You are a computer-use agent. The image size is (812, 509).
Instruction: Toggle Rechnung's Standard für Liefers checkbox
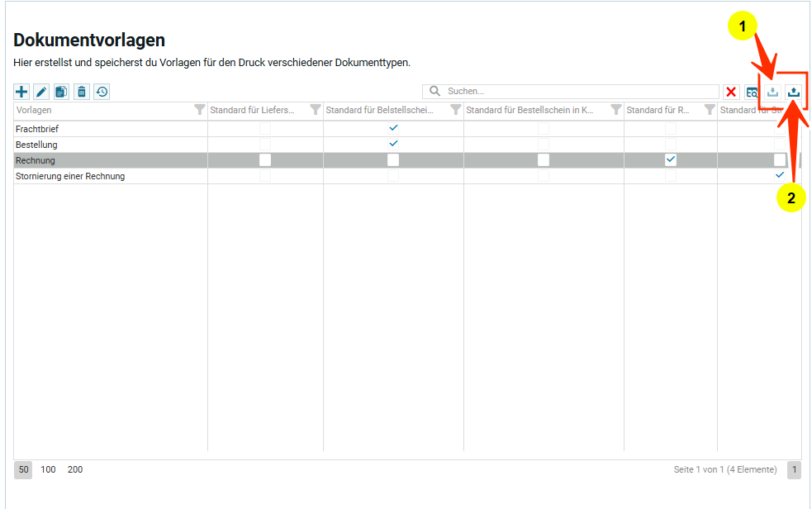click(265, 159)
